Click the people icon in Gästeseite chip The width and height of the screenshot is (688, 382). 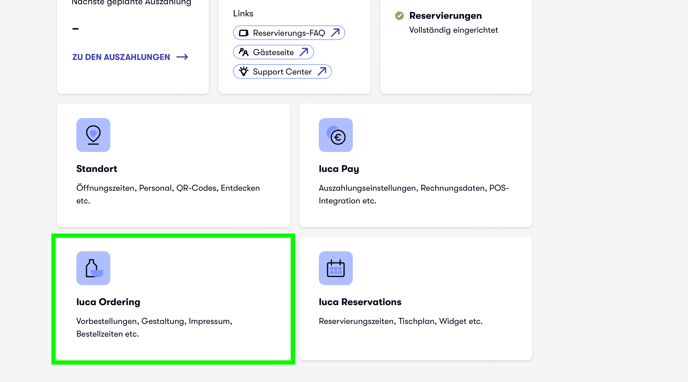coord(244,52)
